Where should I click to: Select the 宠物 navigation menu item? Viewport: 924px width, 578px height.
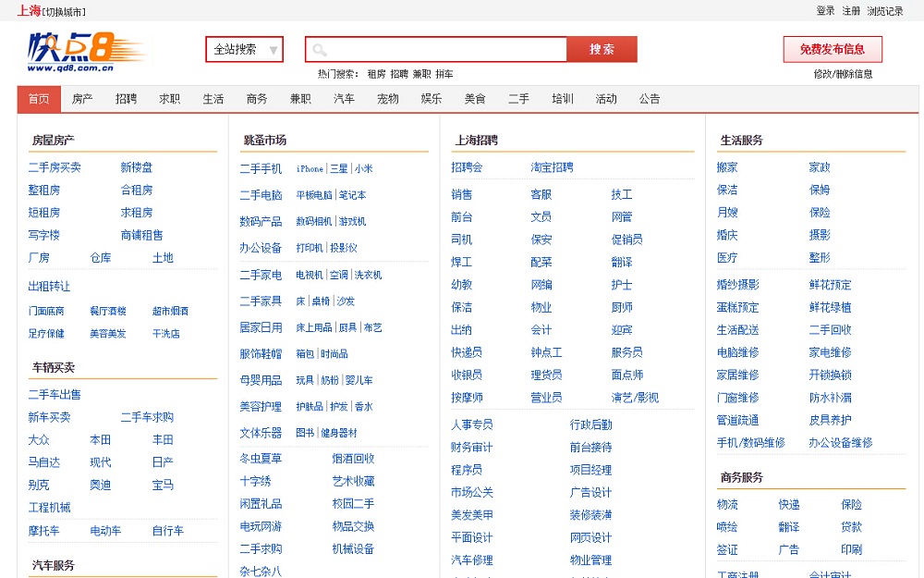(x=387, y=99)
